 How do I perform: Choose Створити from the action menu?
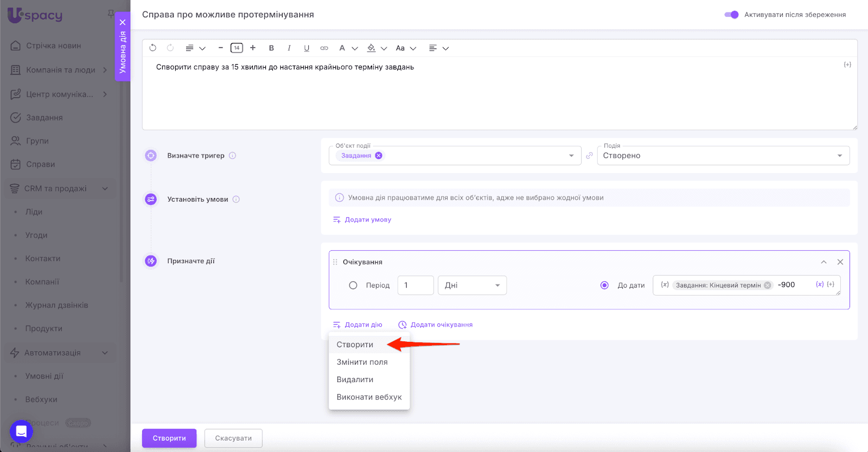click(355, 345)
